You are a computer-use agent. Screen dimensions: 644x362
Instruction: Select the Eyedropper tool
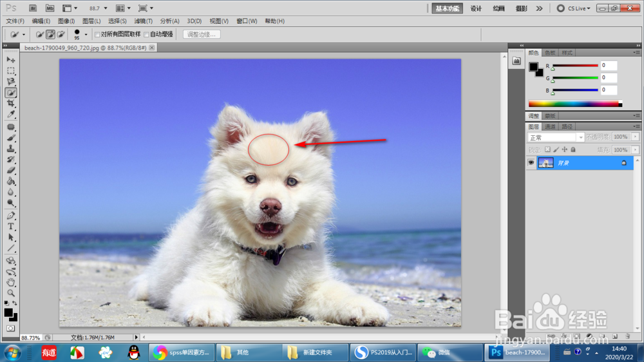click(11, 114)
